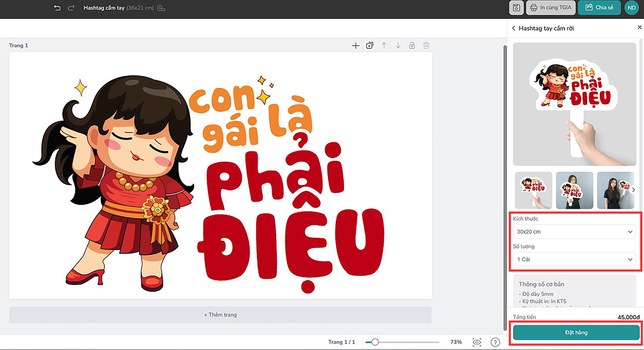644x350 pixels.
Task: Toggle the preview eye icon
Action: tap(477, 342)
